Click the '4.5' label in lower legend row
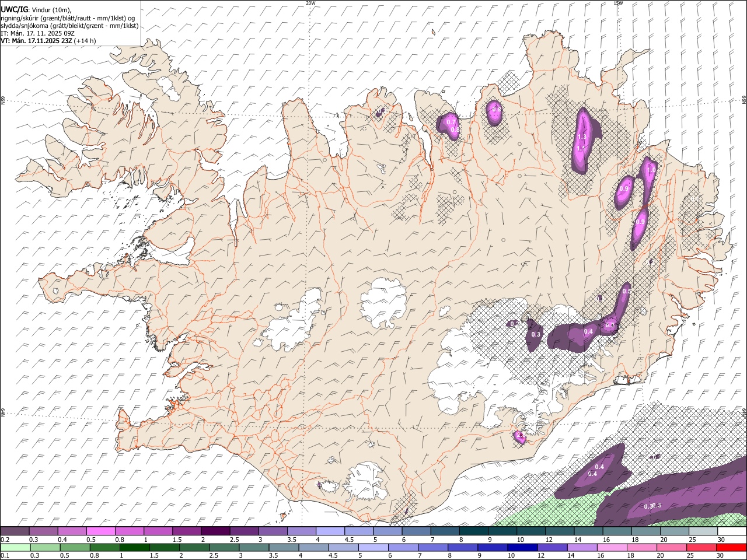The image size is (747, 560). pos(333,556)
